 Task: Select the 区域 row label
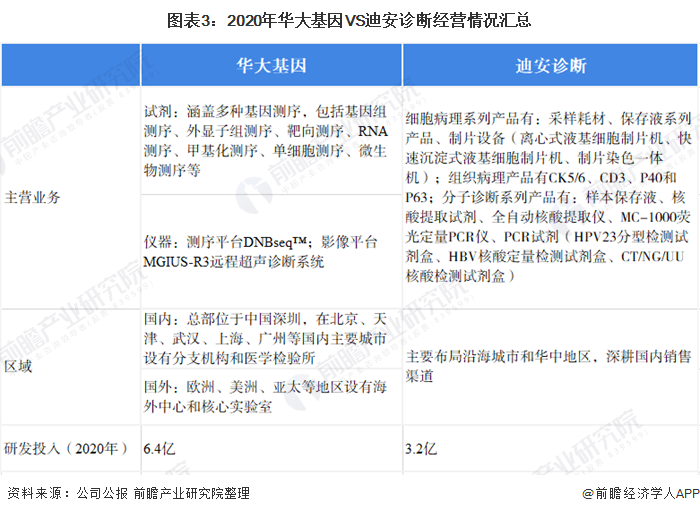19,366
